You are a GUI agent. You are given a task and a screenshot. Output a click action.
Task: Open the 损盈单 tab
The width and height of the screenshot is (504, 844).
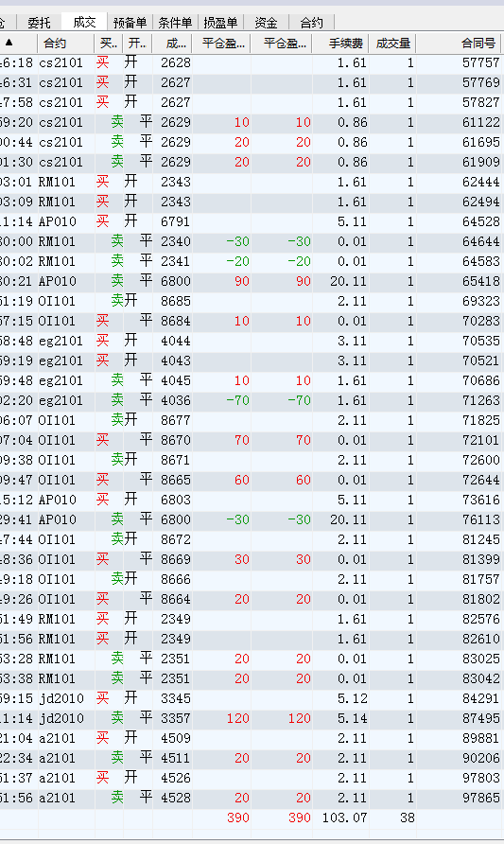click(220, 23)
